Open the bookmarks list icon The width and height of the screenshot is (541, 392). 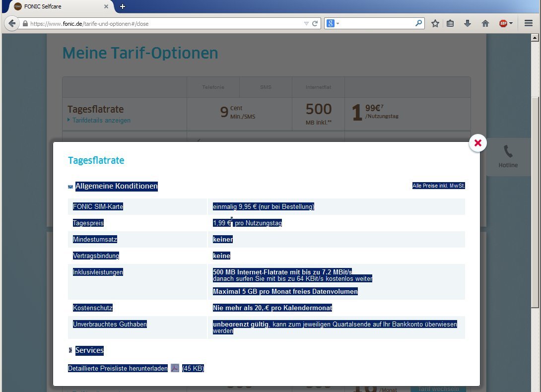(x=450, y=23)
